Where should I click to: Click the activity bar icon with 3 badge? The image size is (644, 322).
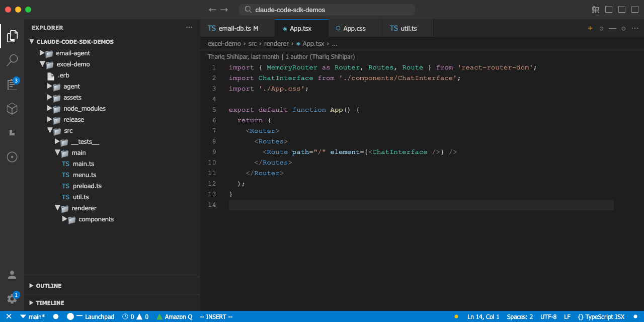tap(12, 84)
